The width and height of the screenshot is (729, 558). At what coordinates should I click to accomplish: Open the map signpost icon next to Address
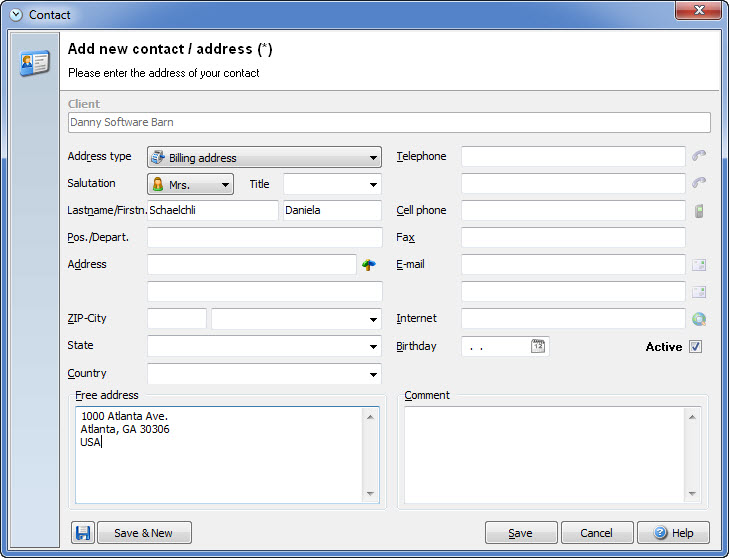pos(369,265)
